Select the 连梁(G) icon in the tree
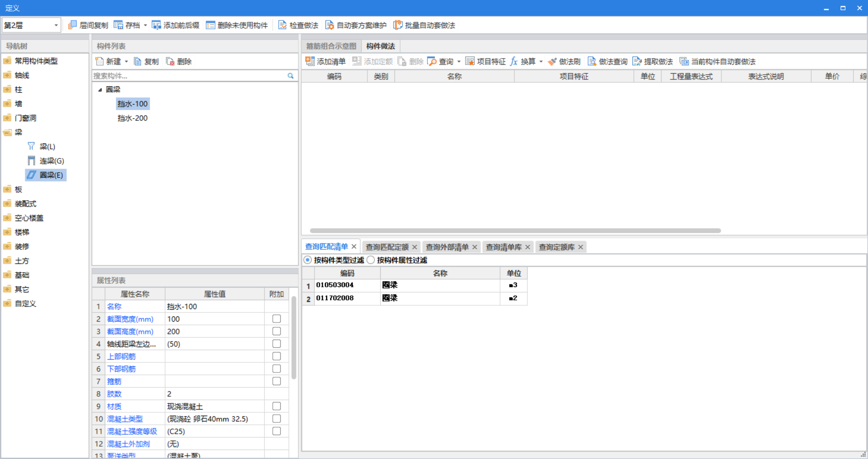Image resolution: width=868 pixels, height=459 pixels. (31, 161)
